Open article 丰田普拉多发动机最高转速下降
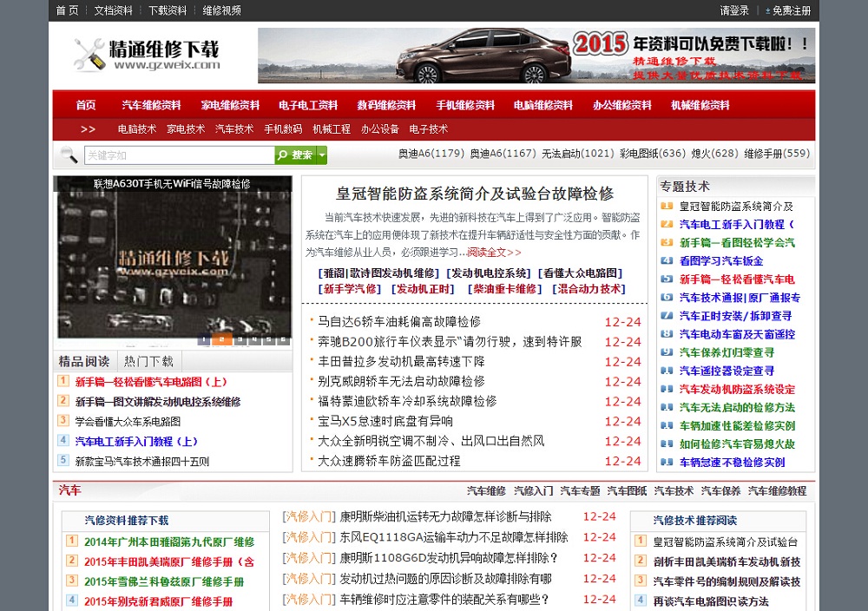Screen dimensions: 868x611 point(401,361)
